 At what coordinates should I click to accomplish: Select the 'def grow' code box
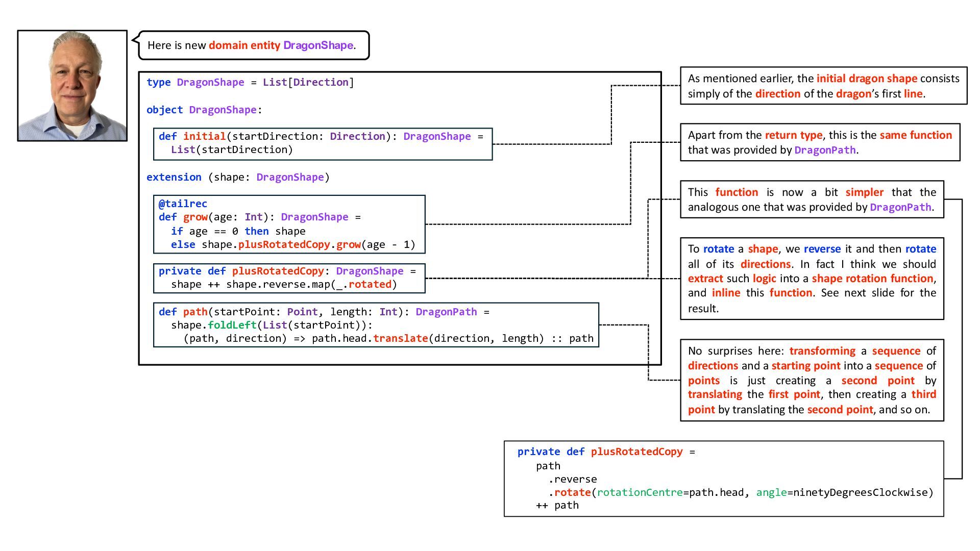[x=289, y=224]
